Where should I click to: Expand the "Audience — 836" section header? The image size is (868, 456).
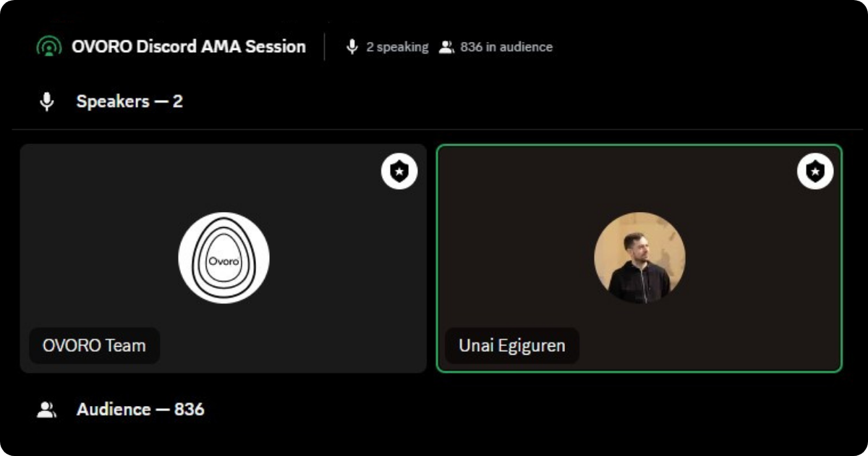point(140,410)
